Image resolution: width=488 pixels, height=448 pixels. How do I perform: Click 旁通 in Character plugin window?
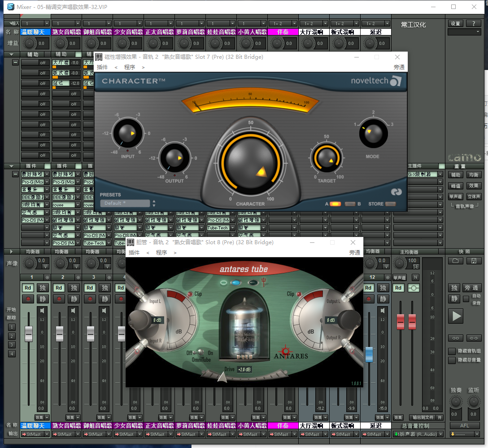(x=399, y=67)
